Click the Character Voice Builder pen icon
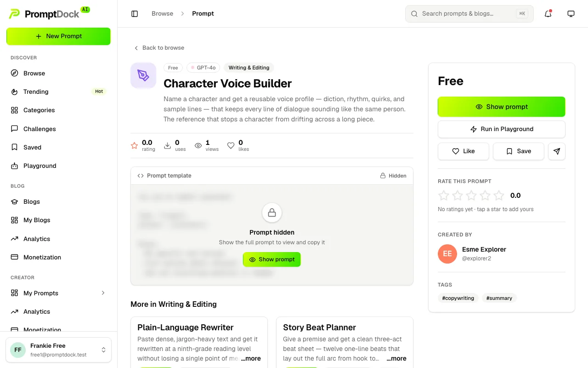This screenshot has height=368, width=588. pos(143,75)
